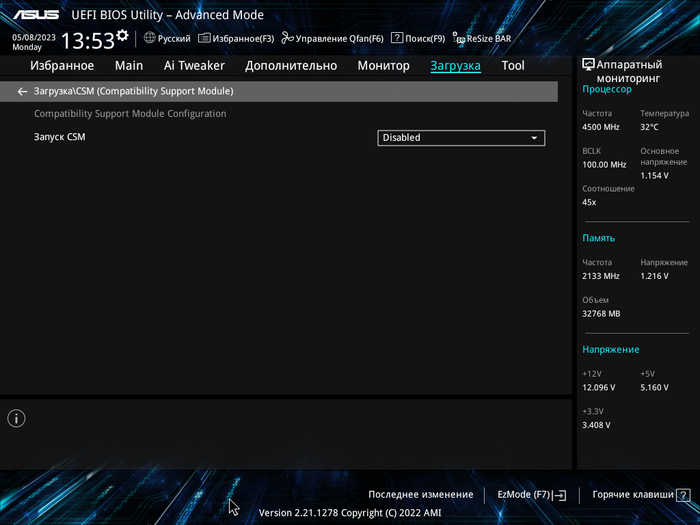The height and width of the screenshot is (525, 700).
Task: Go to the Ai Tweaker tab
Action: click(194, 66)
